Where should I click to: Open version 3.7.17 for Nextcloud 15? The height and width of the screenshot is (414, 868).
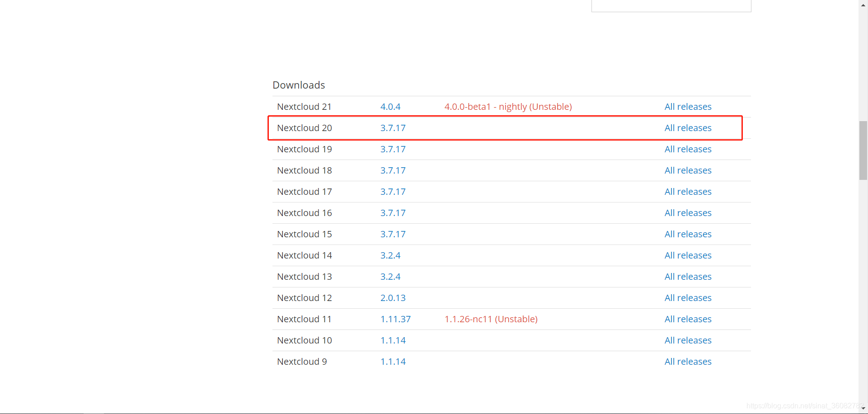(393, 234)
